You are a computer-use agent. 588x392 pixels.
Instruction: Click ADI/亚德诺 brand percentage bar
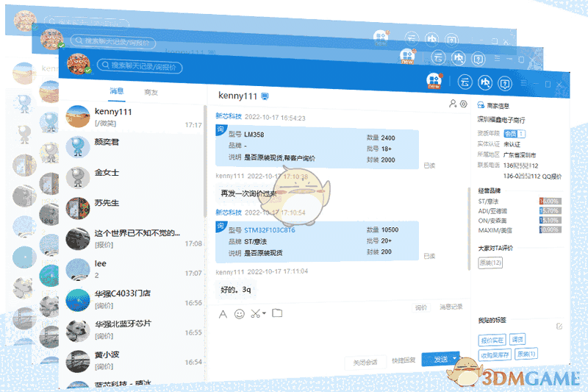click(550, 211)
